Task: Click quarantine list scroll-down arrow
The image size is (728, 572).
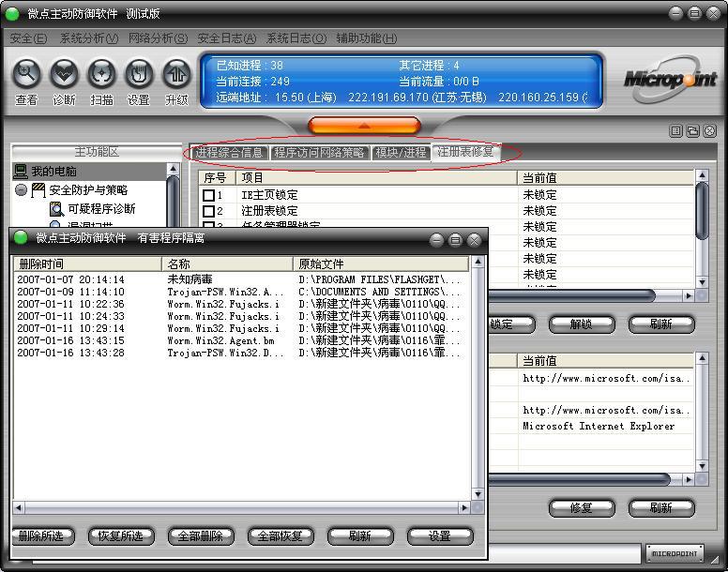Action: click(x=478, y=494)
